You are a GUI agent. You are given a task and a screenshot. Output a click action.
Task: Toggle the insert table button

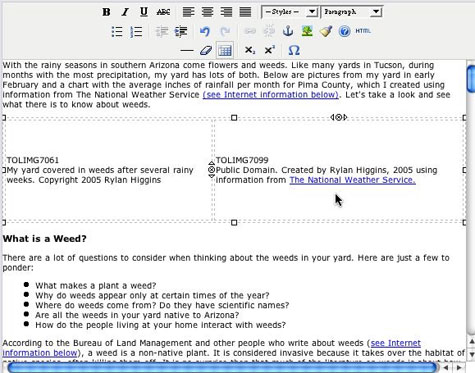pyautogui.click(x=225, y=51)
